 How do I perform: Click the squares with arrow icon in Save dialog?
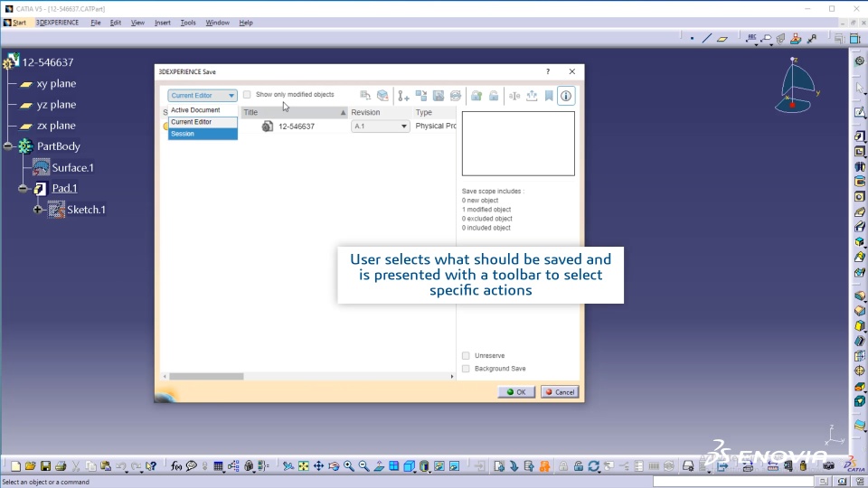(x=420, y=96)
